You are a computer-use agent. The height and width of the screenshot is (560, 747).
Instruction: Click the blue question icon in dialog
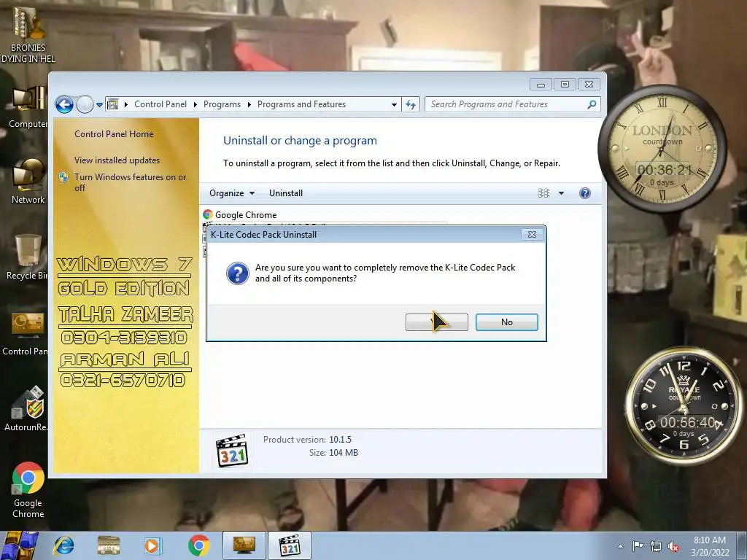coord(237,273)
